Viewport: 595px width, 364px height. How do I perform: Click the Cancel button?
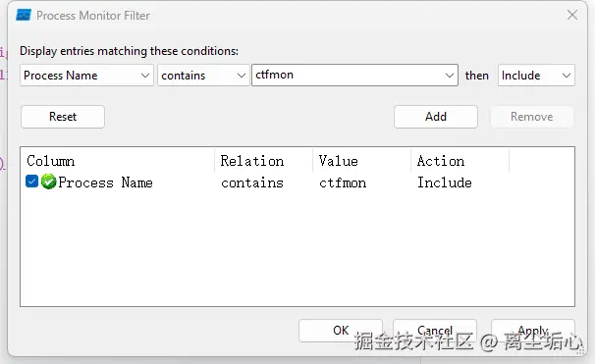pyautogui.click(x=435, y=331)
